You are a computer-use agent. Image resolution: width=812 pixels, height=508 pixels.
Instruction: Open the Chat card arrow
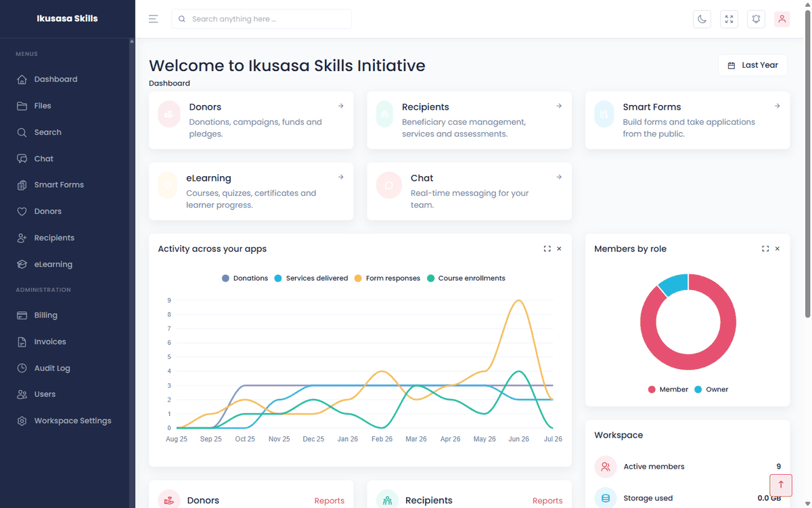(x=559, y=177)
